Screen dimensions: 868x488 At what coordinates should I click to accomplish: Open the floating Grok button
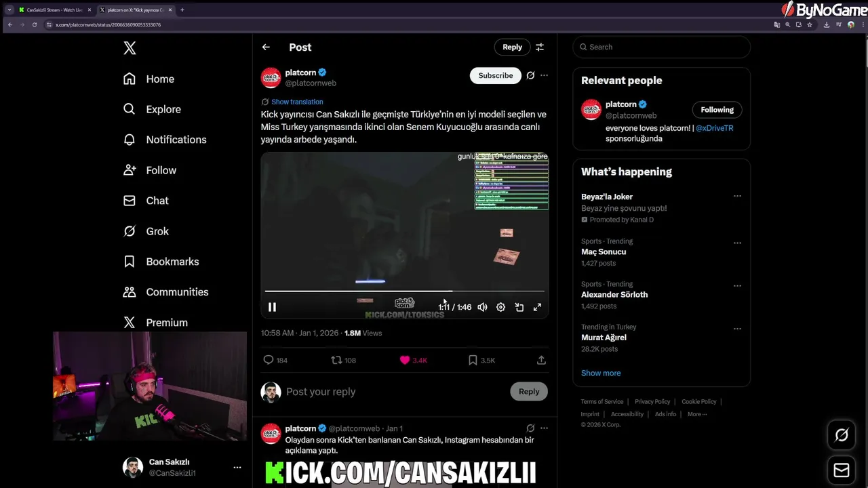coord(842,435)
